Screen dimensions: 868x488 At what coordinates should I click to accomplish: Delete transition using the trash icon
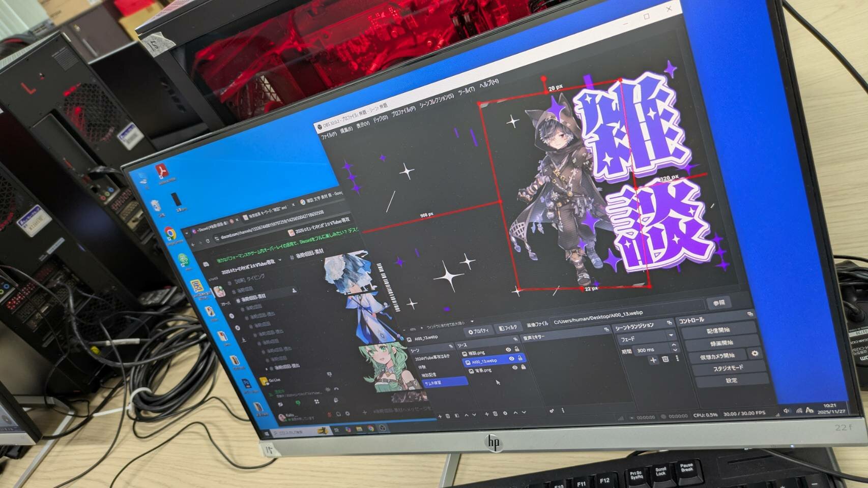[x=665, y=359]
